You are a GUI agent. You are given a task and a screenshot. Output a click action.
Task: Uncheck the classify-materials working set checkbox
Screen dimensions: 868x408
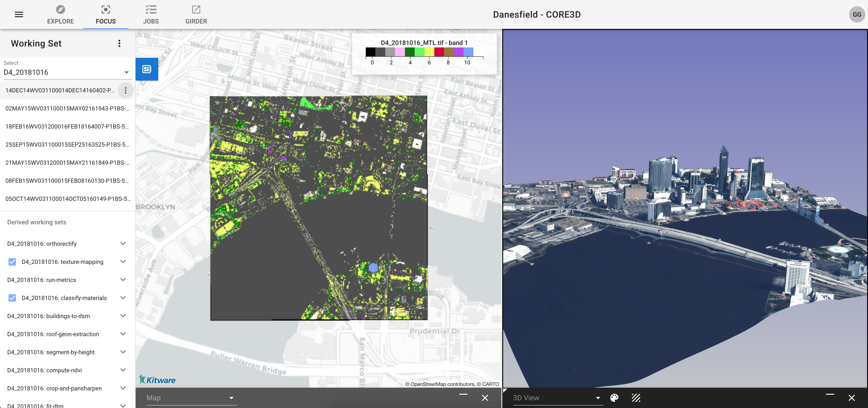point(12,298)
